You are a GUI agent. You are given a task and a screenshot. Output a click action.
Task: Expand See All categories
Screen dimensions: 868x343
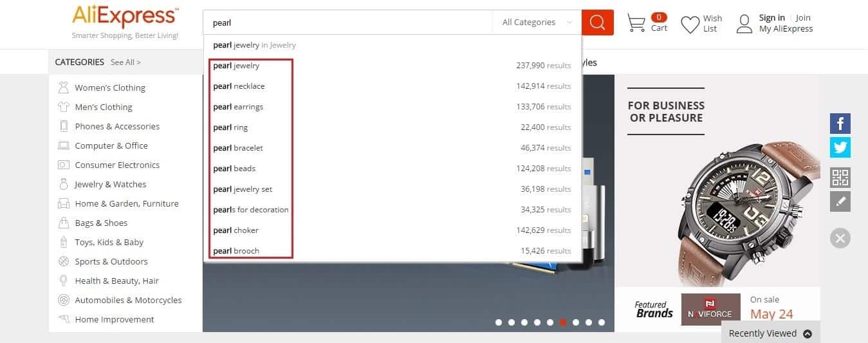click(125, 62)
